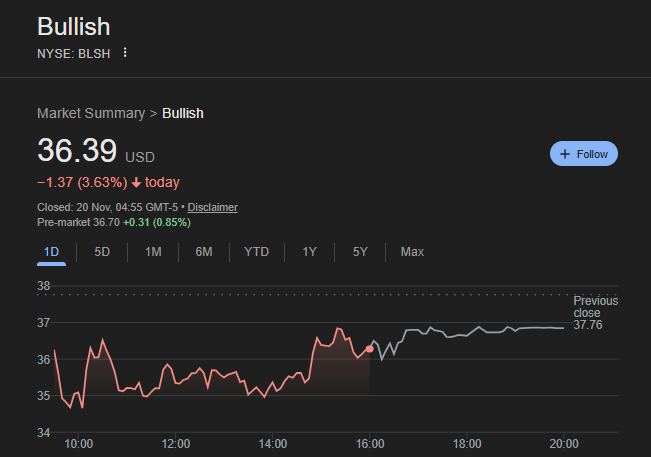Screen dimensions: 651x457
Task: Switch chart to 6M range
Action: click(x=204, y=252)
